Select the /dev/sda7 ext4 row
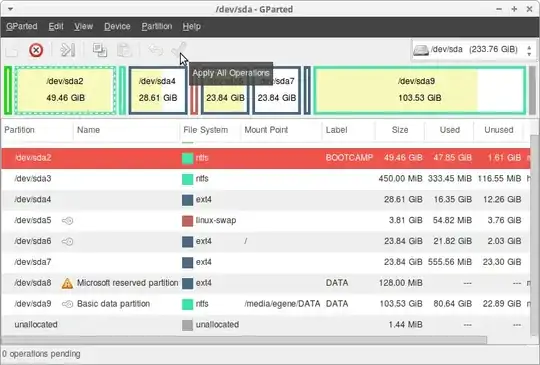 coord(266,262)
